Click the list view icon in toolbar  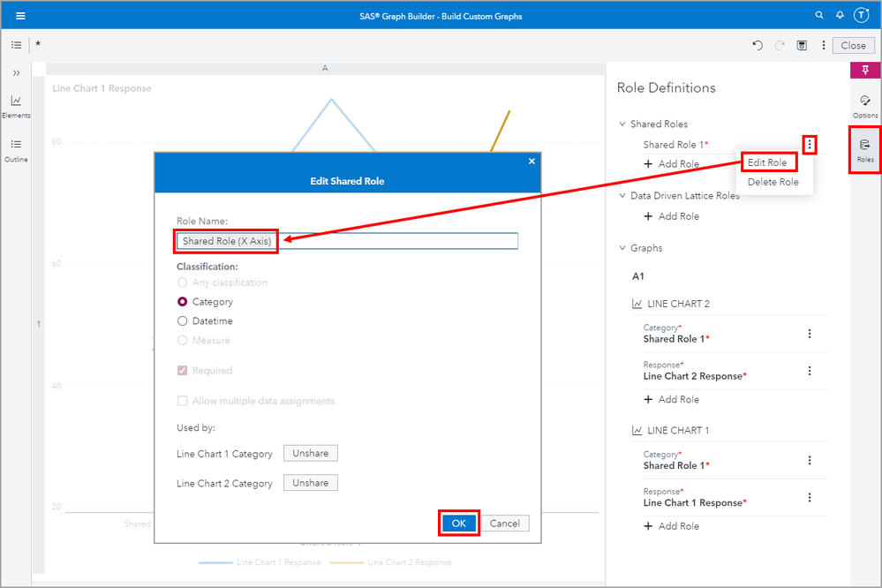click(x=16, y=45)
